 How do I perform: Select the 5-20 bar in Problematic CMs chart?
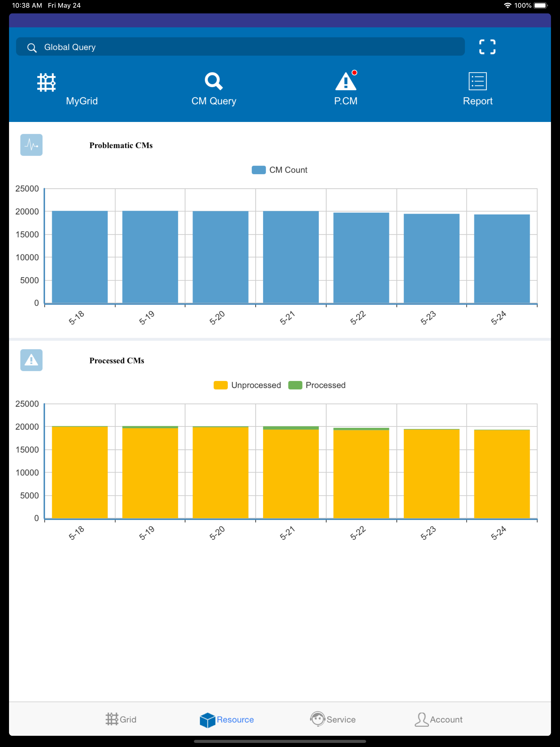tap(221, 257)
